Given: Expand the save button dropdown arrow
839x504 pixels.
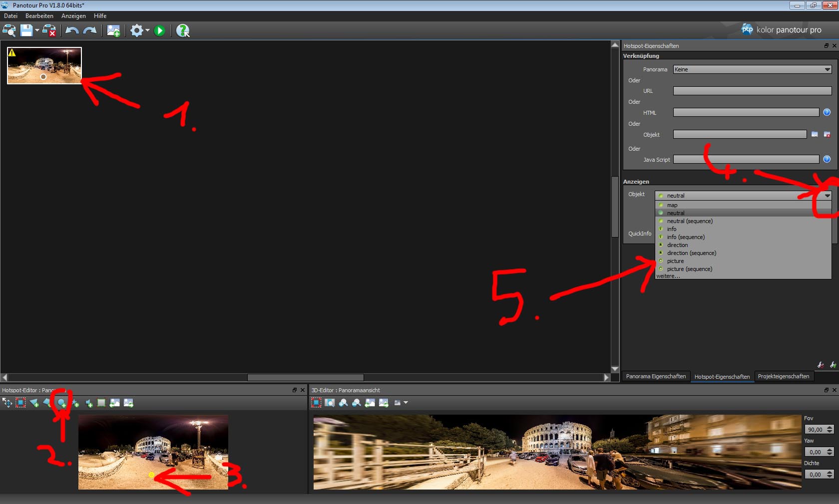Looking at the screenshot, I should (x=37, y=30).
